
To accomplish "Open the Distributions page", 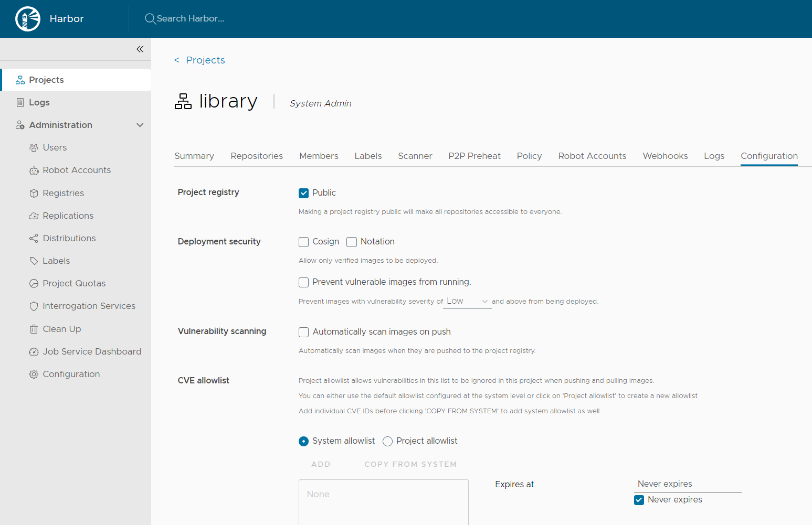I will click(69, 238).
